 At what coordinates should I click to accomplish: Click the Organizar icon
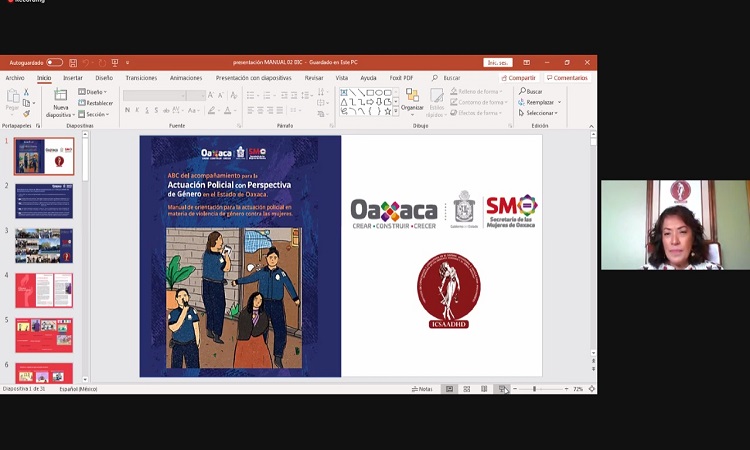point(412,100)
